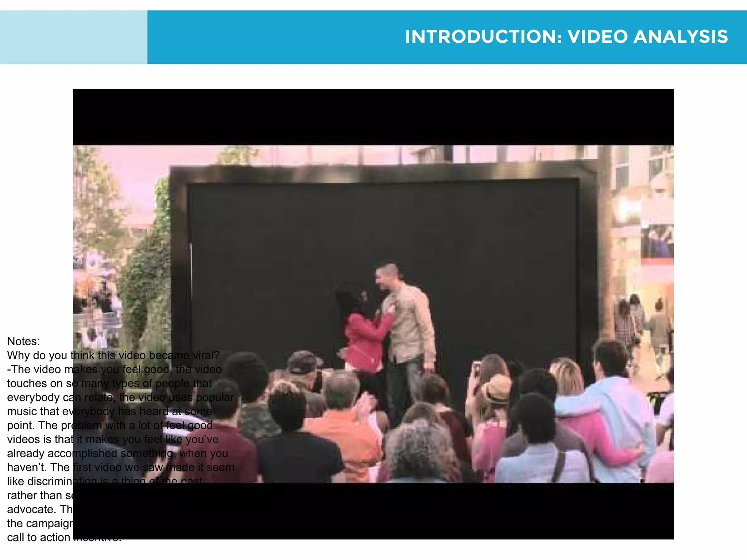Select the "call to action" text in the notes
This screenshot has height=560, width=747.
pyautogui.click(x=38, y=537)
